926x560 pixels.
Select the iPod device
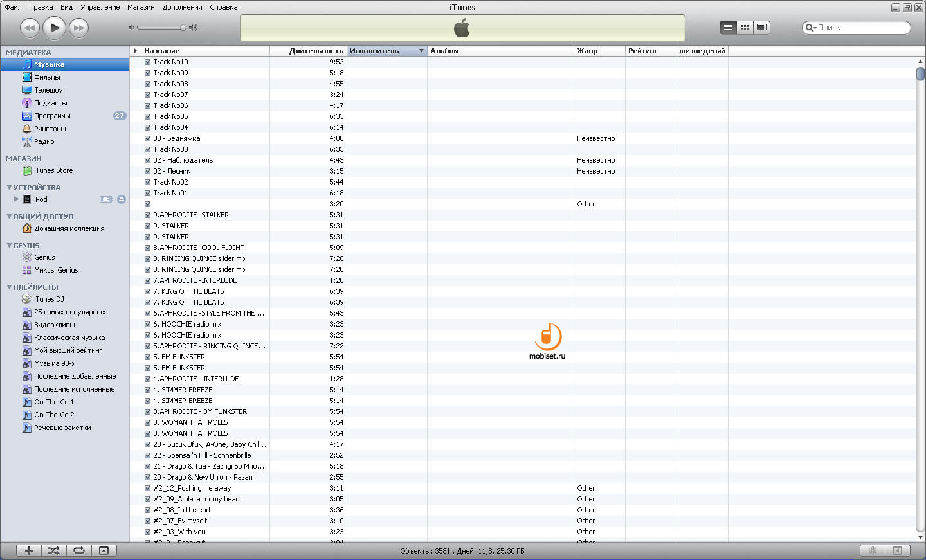coord(41,199)
